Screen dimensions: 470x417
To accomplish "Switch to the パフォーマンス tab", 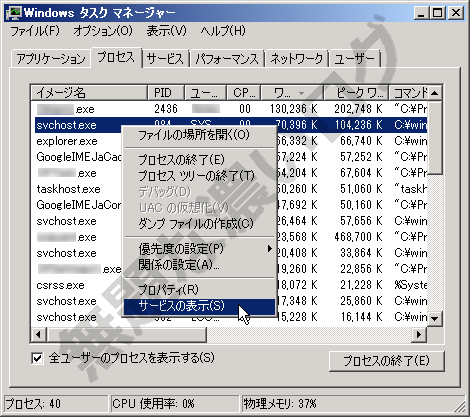I will coord(227,59).
